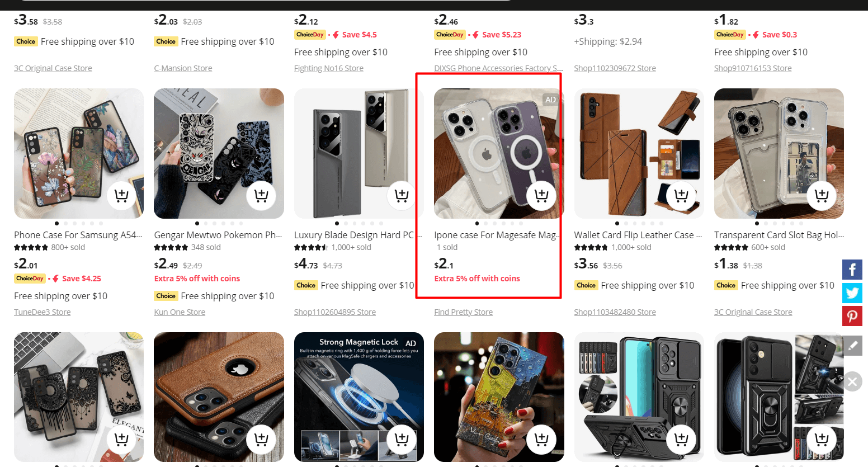Add the Luxury Blade Design case to cart
The width and height of the screenshot is (868, 467).
click(401, 195)
